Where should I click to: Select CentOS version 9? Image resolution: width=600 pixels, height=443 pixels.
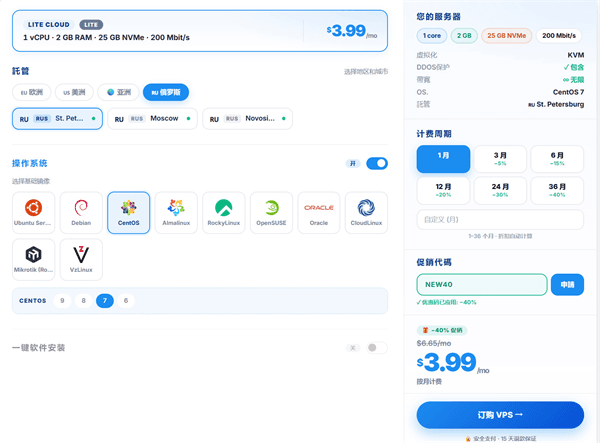click(x=62, y=301)
